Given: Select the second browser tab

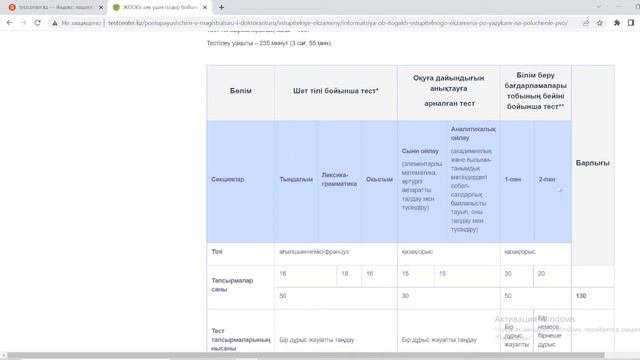Looking at the screenshot, I should (159, 7).
